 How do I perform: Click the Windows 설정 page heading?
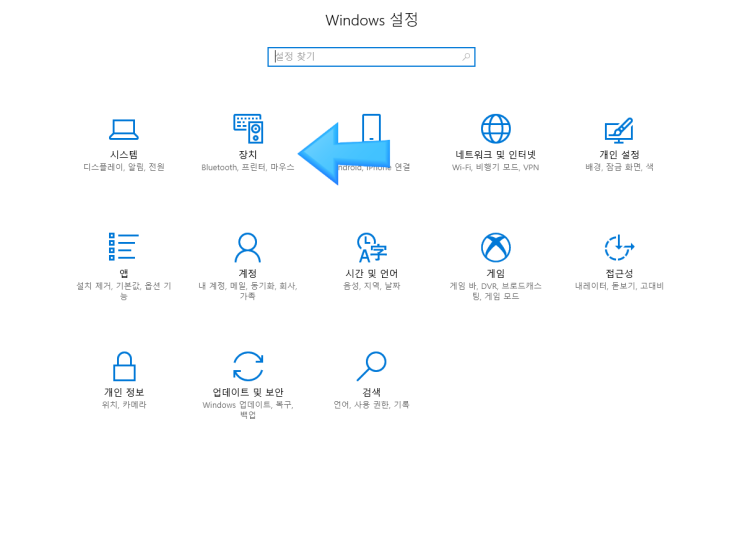tap(372, 20)
